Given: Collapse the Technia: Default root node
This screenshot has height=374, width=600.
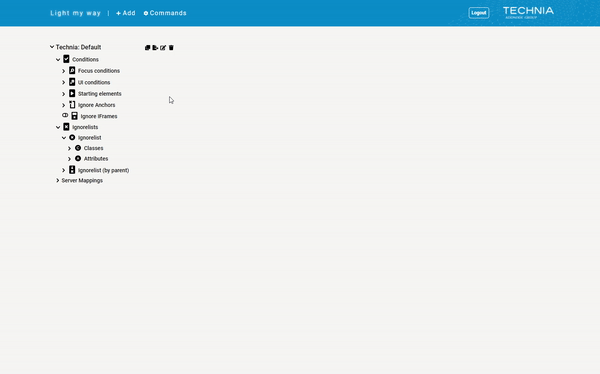Looking at the screenshot, I should point(52,47).
